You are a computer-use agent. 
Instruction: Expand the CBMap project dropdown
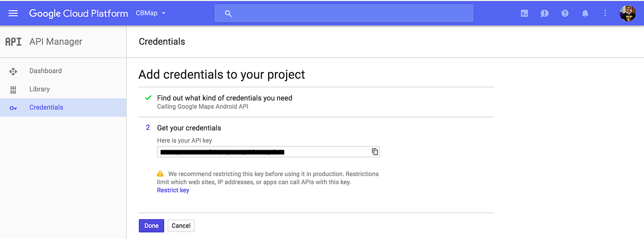click(151, 13)
